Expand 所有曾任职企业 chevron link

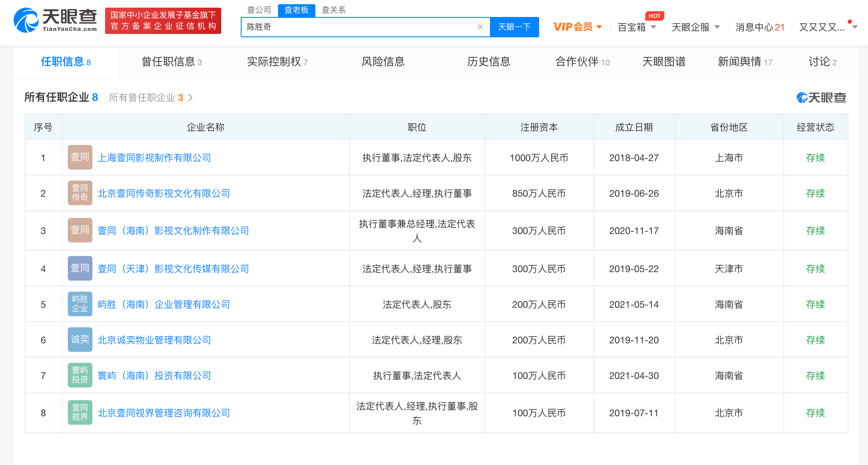191,98
